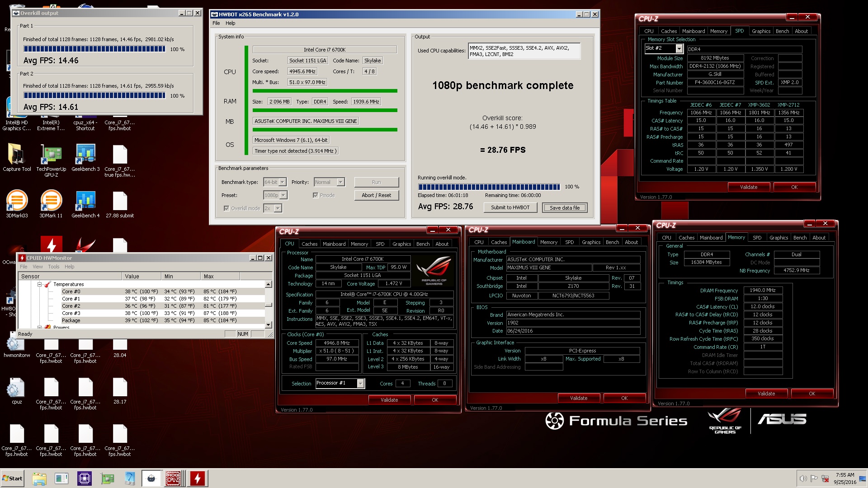This screenshot has height=488, width=868.
Task: Select the 28.04 file on the desktop
Action: pyautogui.click(x=120, y=348)
